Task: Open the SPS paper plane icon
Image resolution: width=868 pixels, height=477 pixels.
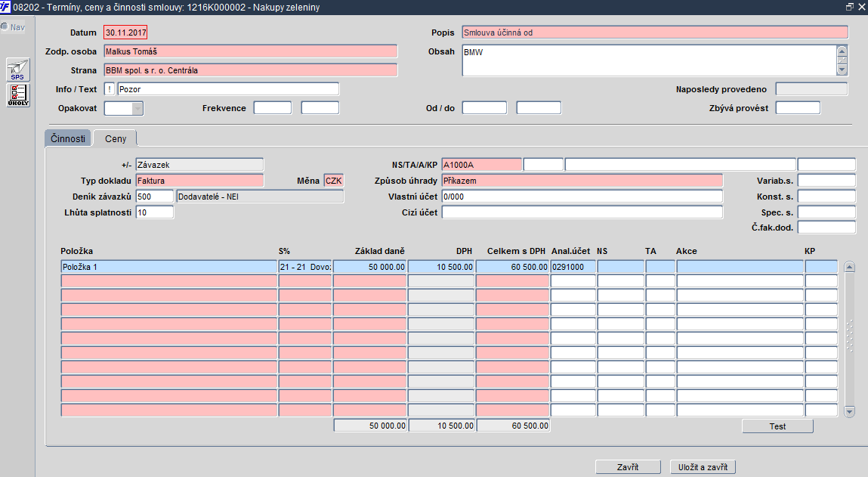Action: pyautogui.click(x=17, y=70)
